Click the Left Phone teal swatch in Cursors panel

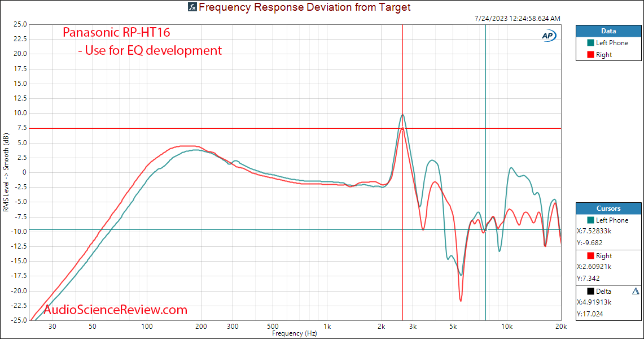(590, 220)
